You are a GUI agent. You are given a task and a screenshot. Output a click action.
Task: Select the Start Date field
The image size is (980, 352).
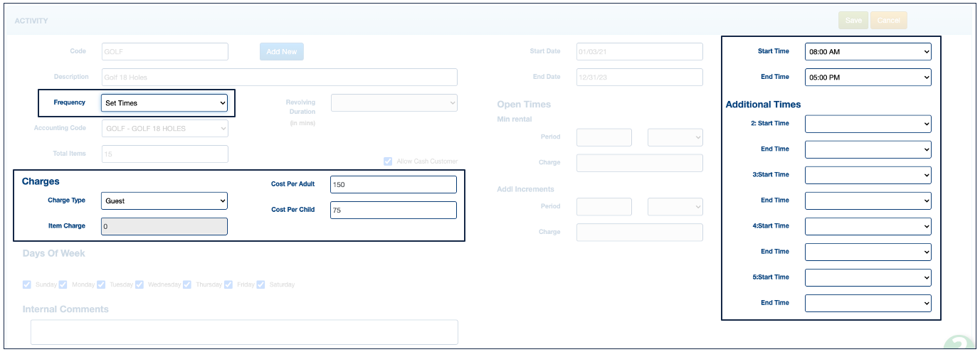tap(639, 51)
